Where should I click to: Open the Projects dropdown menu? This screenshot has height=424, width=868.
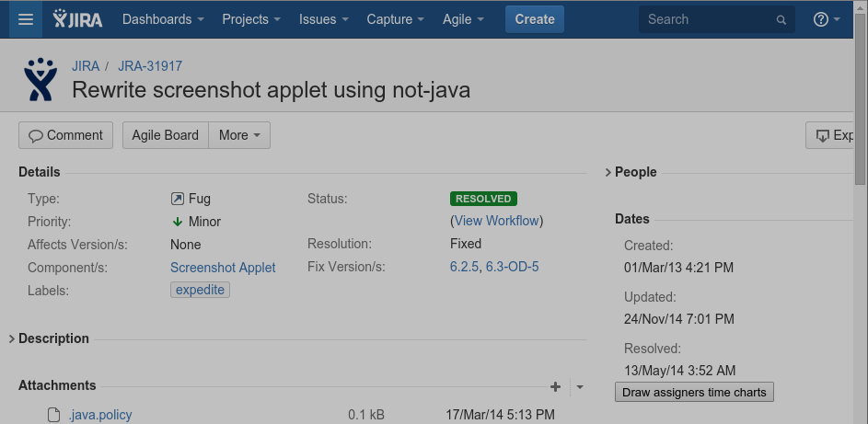pyautogui.click(x=251, y=19)
